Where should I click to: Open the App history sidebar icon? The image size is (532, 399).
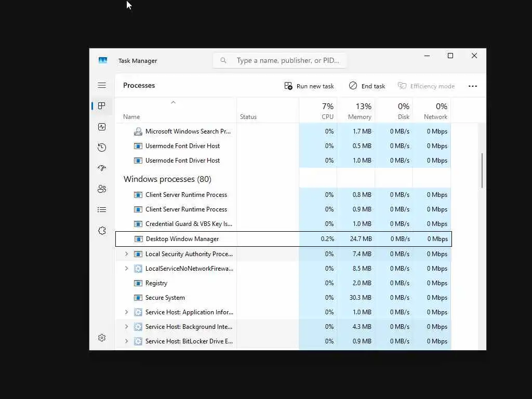(x=102, y=148)
